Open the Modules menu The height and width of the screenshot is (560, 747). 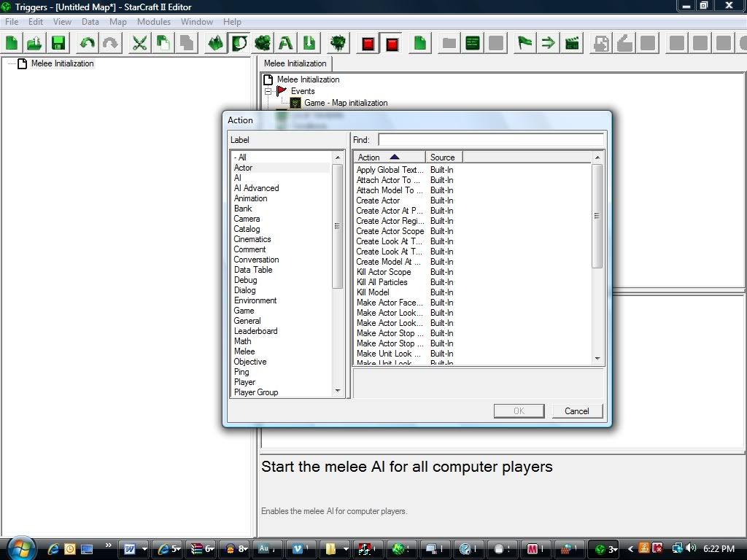click(x=153, y=22)
